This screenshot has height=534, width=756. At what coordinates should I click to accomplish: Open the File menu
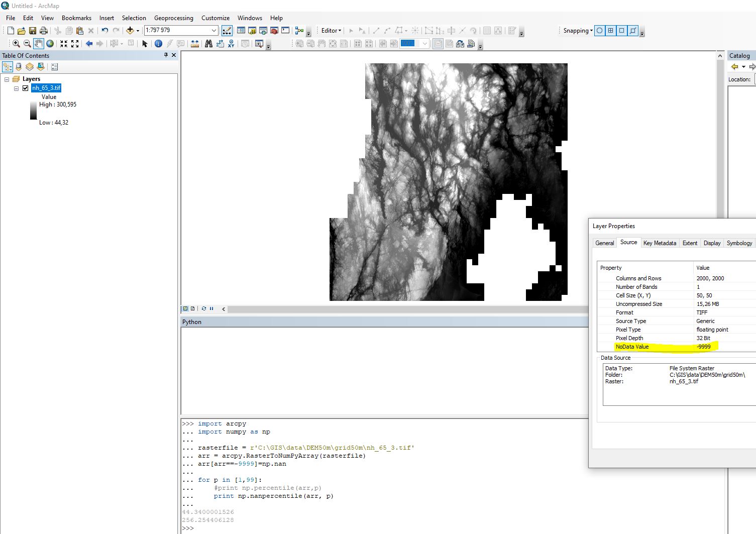pos(11,18)
